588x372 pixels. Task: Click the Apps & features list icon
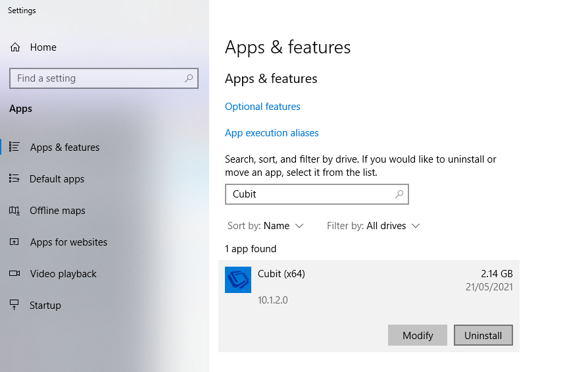pyautogui.click(x=14, y=147)
